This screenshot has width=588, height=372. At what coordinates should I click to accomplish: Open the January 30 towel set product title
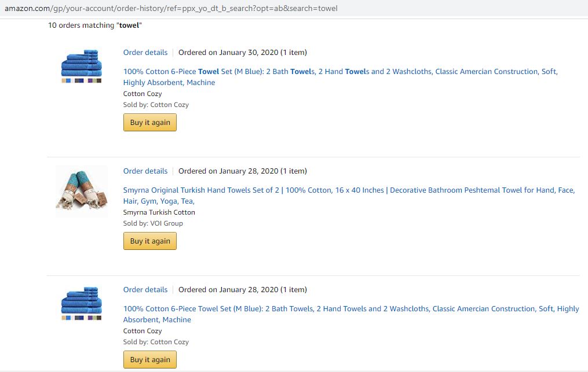coord(340,72)
